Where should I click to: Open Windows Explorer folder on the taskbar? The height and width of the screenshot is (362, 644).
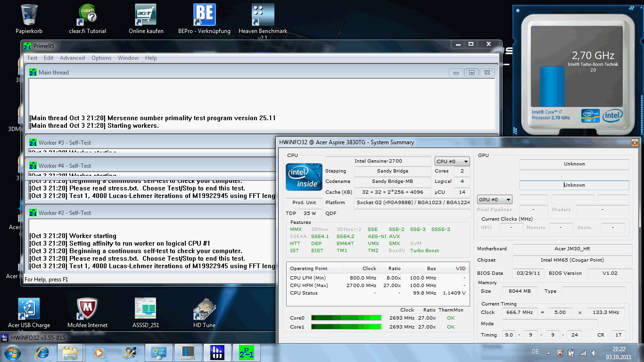[x=70, y=353]
